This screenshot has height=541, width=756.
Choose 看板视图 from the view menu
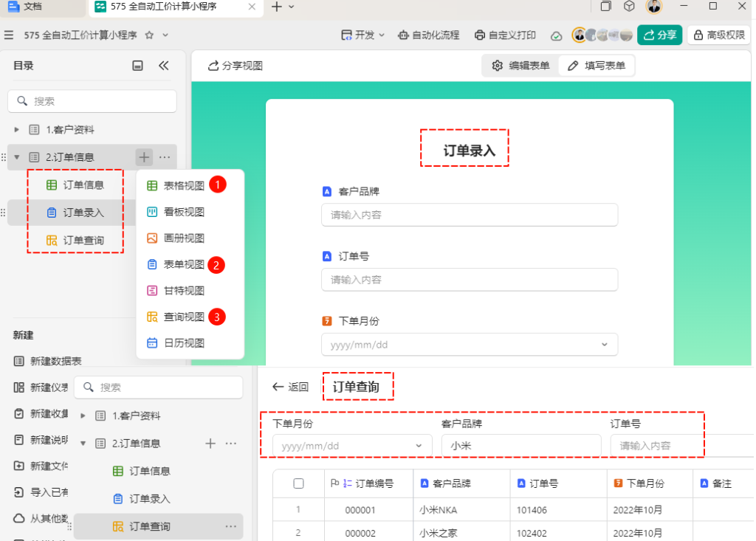176,212
